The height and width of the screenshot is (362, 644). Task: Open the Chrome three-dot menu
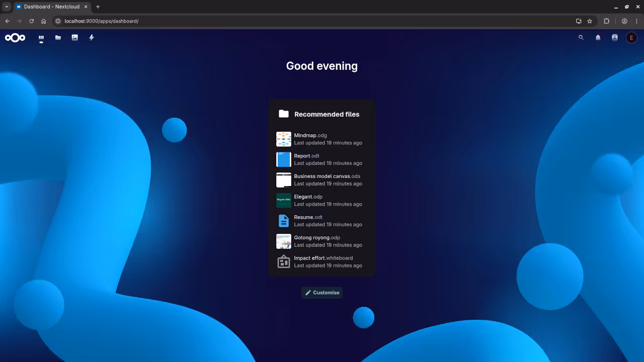click(x=636, y=21)
